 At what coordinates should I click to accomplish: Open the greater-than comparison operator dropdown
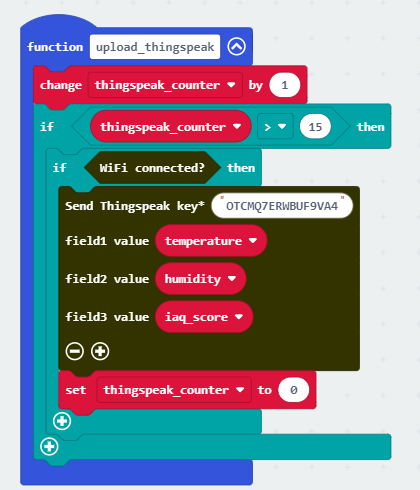point(275,127)
